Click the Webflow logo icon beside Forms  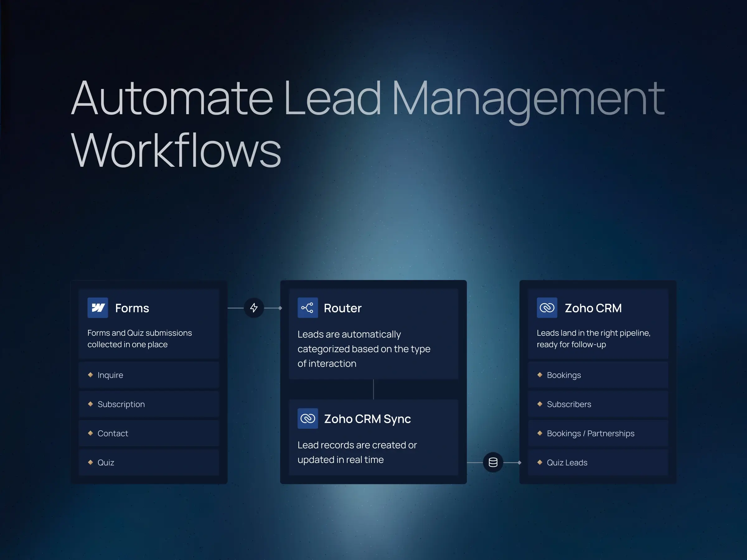[98, 307]
